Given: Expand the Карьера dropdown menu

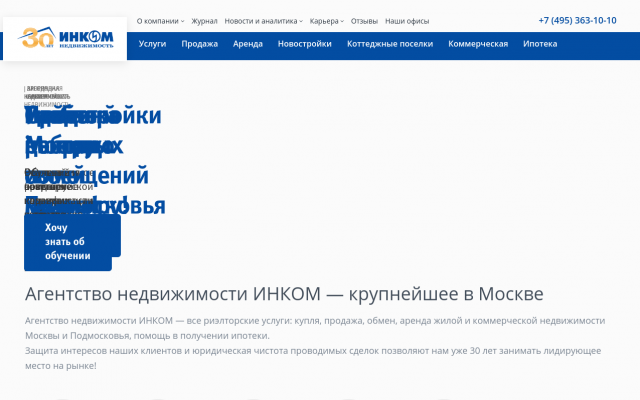Looking at the screenshot, I should [327, 21].
